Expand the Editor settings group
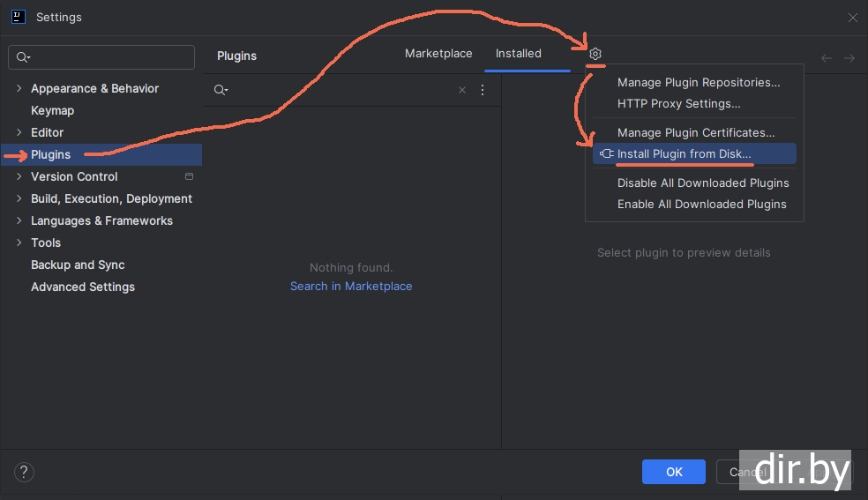Screen dimensions: 868x500 coord(19,132)
